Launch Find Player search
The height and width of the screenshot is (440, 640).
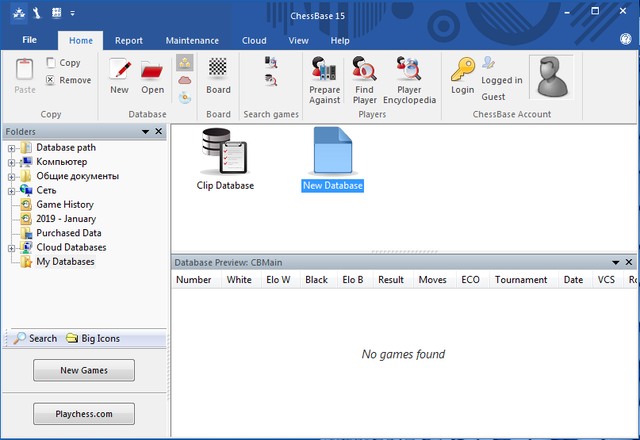pos(365,80)
